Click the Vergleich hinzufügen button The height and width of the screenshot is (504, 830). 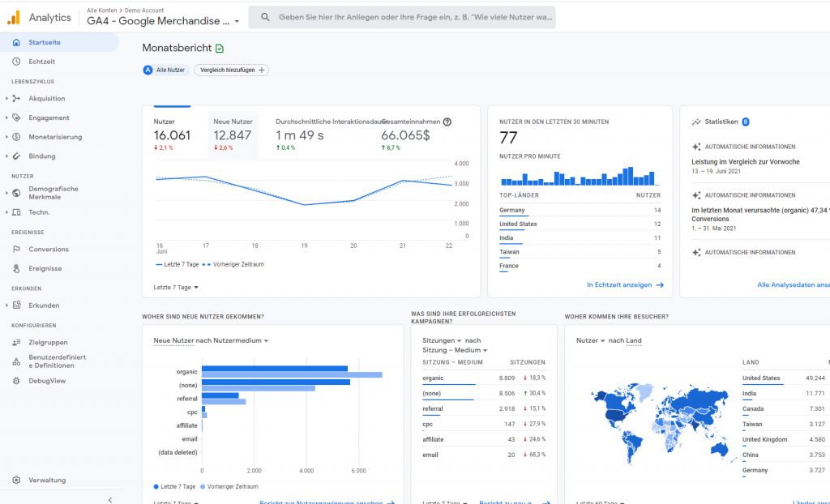[x=231, y=70]
